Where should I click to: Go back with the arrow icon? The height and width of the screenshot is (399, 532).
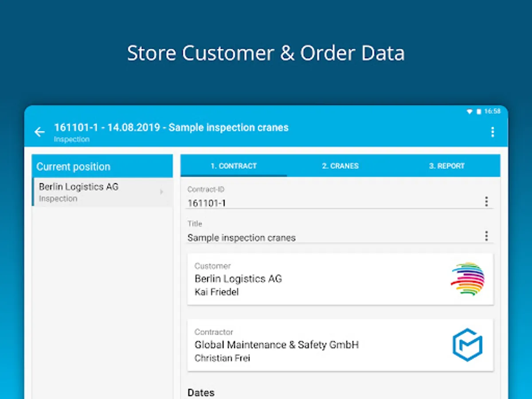[40, 132]
